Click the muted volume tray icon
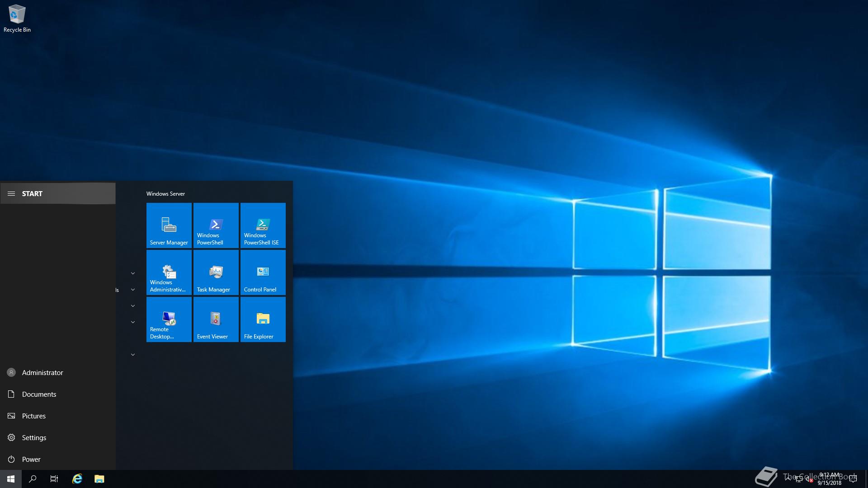 [x=810, y=479]
